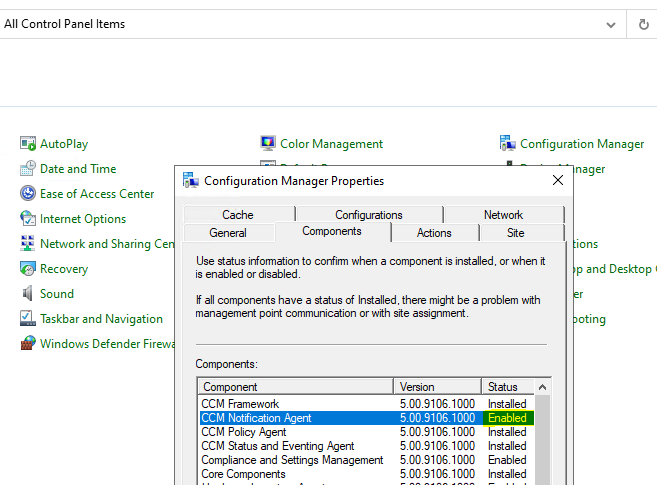Open the Configuration Manager icon in Control Panel
The height and width of the screenshot is (485, 657).
[507, 143]
